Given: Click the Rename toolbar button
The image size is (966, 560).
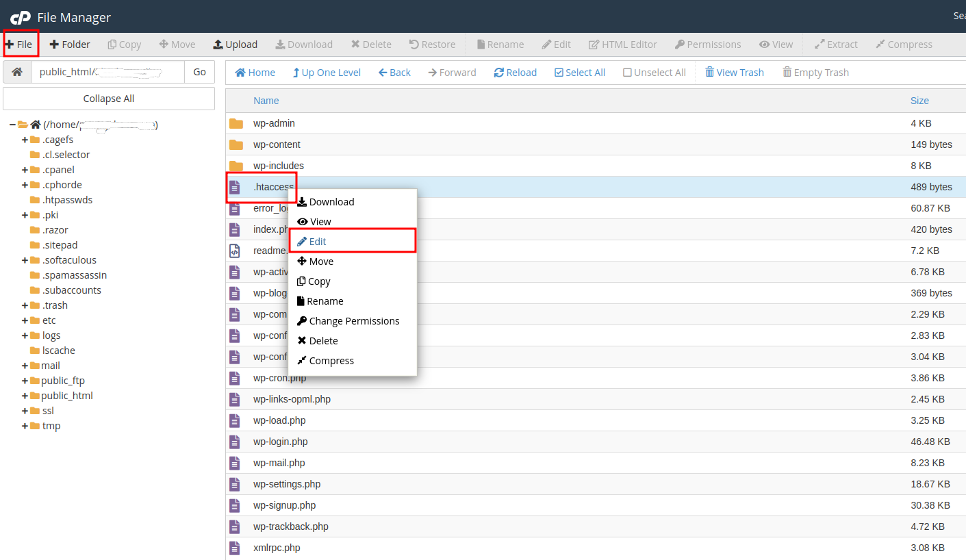Looking at the screenshot, I should coord(500,44).
